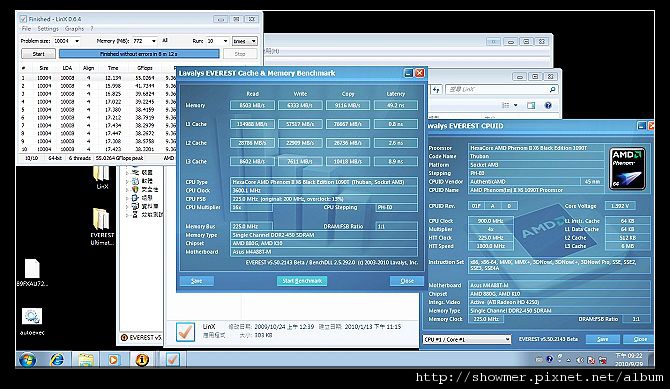Viewport: 670px width, 389px height.
Task: Toggle the preview pane icon in Explorer
Action: pos(531,106)
